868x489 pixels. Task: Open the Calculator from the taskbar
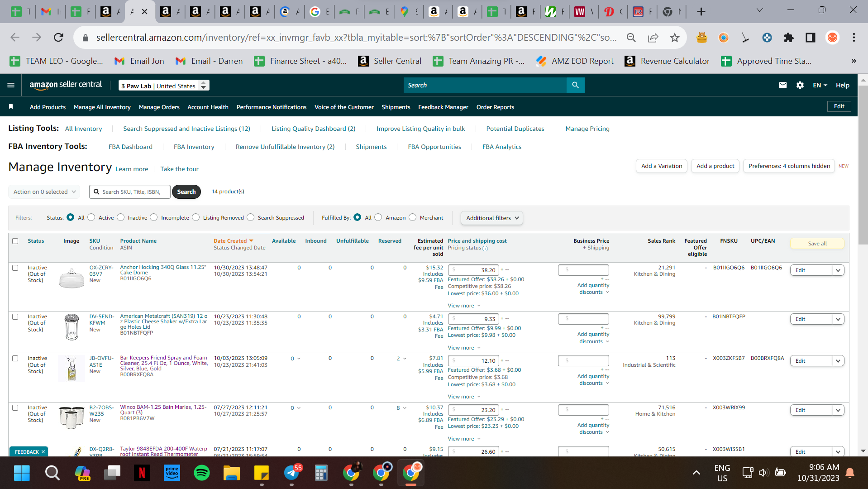[x=321, y=473]
